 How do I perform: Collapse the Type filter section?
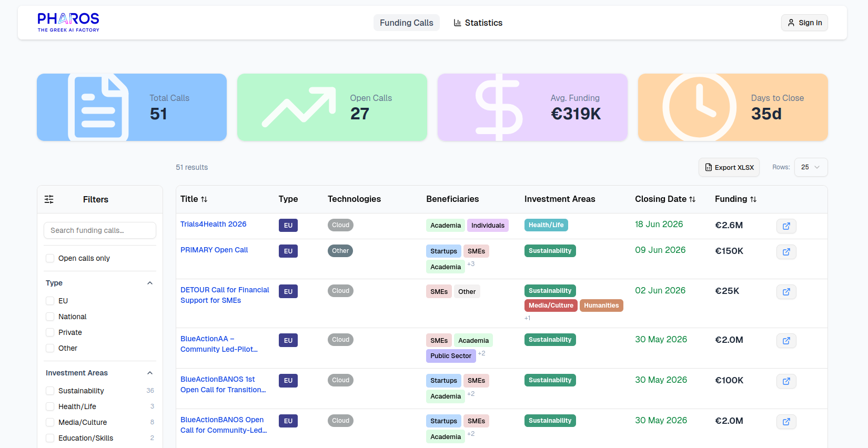(x=150, y=283)
